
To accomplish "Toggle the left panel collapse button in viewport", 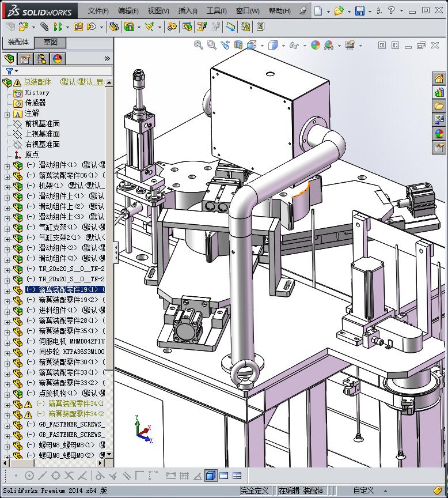I will 382,46.
